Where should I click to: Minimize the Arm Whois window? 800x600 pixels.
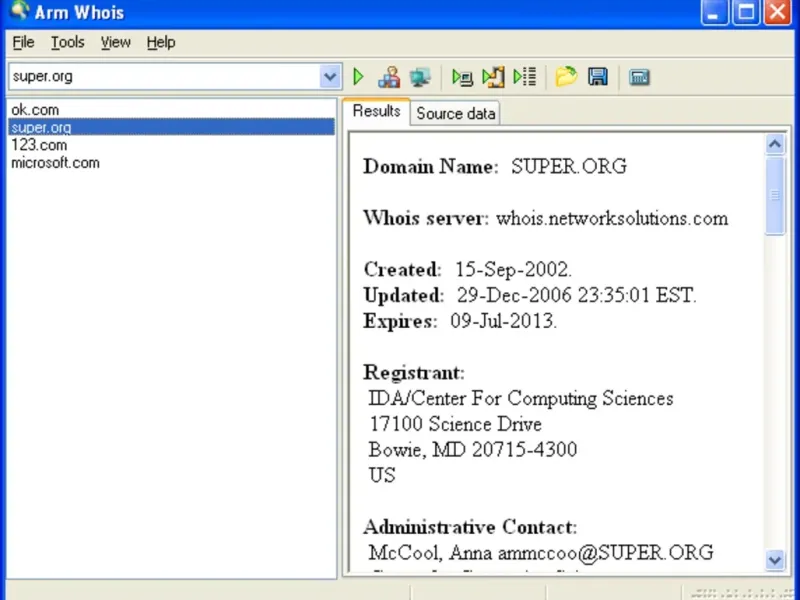click(714, 12)
